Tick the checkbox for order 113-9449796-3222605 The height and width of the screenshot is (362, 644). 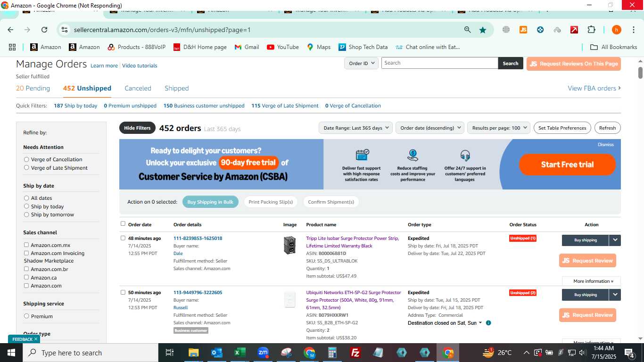point(123,292)
